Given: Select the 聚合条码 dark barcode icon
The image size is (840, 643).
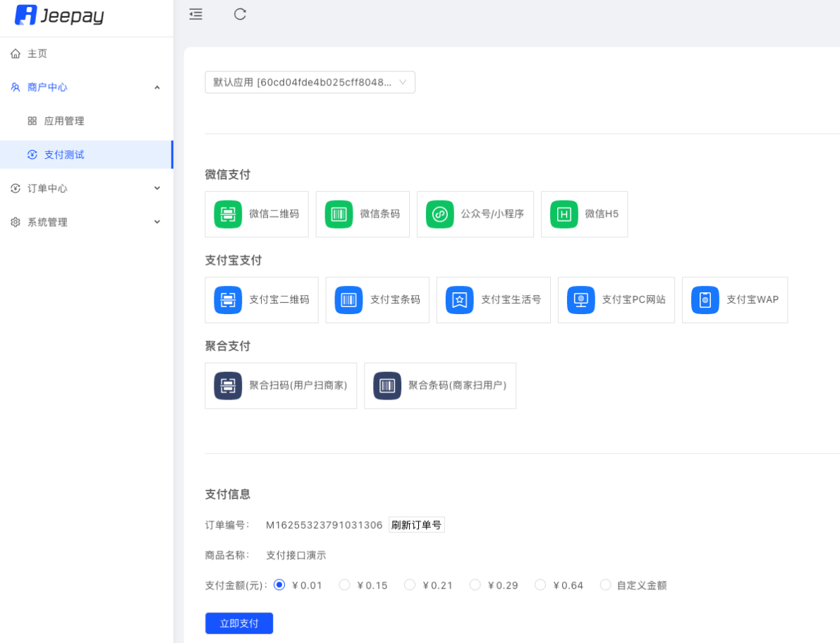Looking at the screenshot, I should [x=386, y=385].
